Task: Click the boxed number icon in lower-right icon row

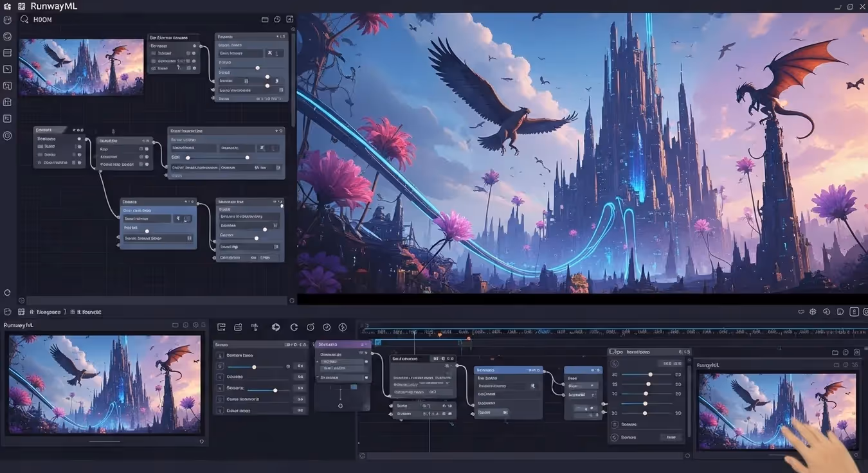Action: pos(854,312)
